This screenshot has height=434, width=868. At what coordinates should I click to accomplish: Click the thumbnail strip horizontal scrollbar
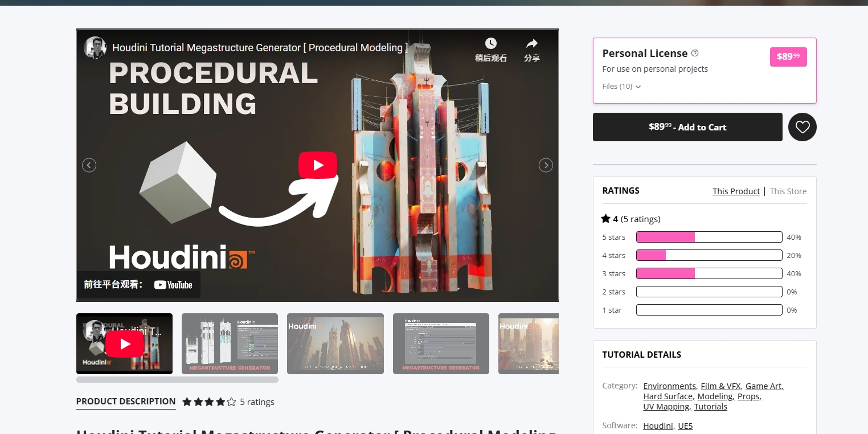tap(177, 379)
